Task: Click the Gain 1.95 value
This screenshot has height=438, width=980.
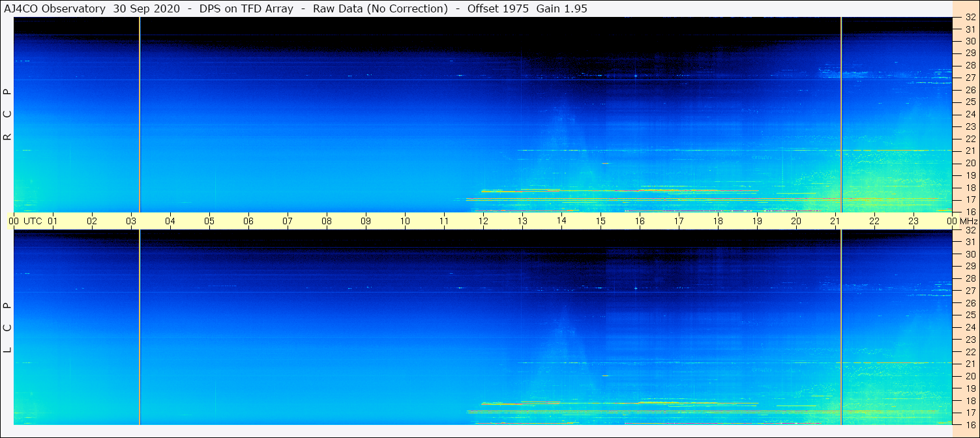Action: pos(562,8)
